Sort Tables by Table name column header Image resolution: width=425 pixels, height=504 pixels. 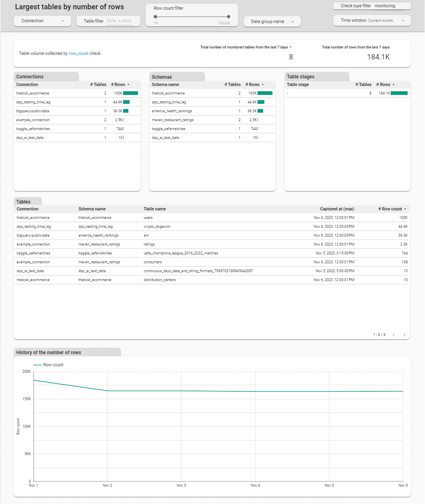point(155,209)
